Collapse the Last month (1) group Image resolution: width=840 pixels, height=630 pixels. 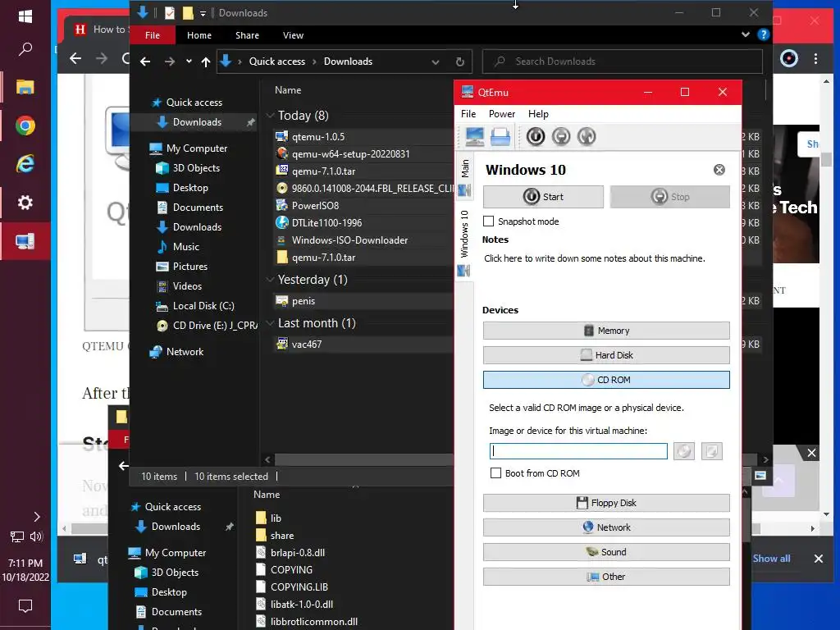[271, 322]
